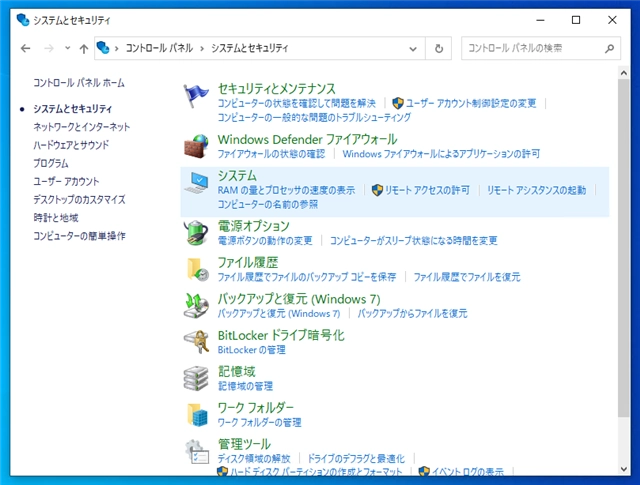Open the セキュリティとメンテナンス heading
Image resolution: width=640 pixels, height=485 pixels.
coord(276,89)
